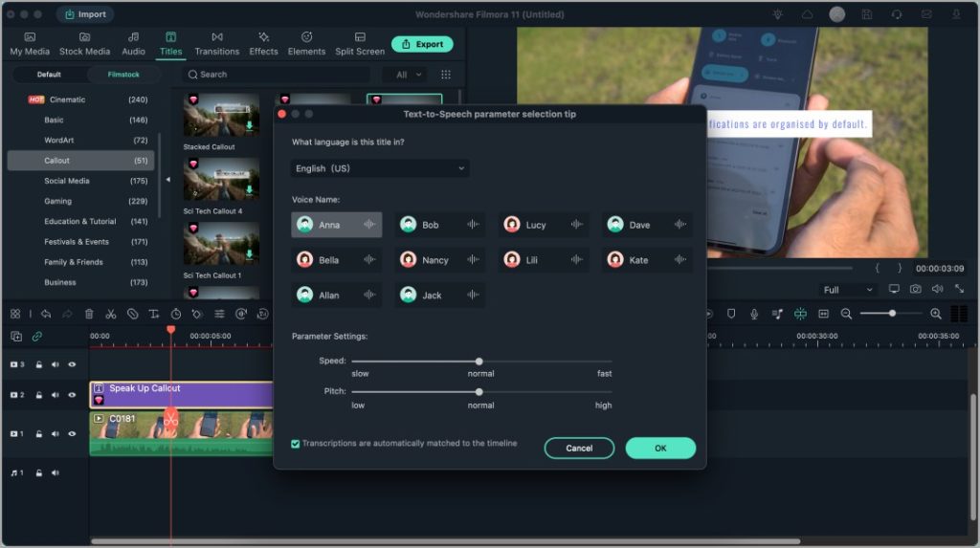Click the undo arrow in timeline toolbar

[x=46, y=314]
